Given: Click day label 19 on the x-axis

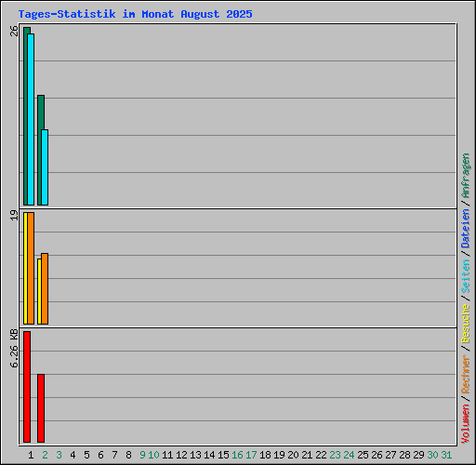Looking at the screenshot, I should click(x=279, y=455).
